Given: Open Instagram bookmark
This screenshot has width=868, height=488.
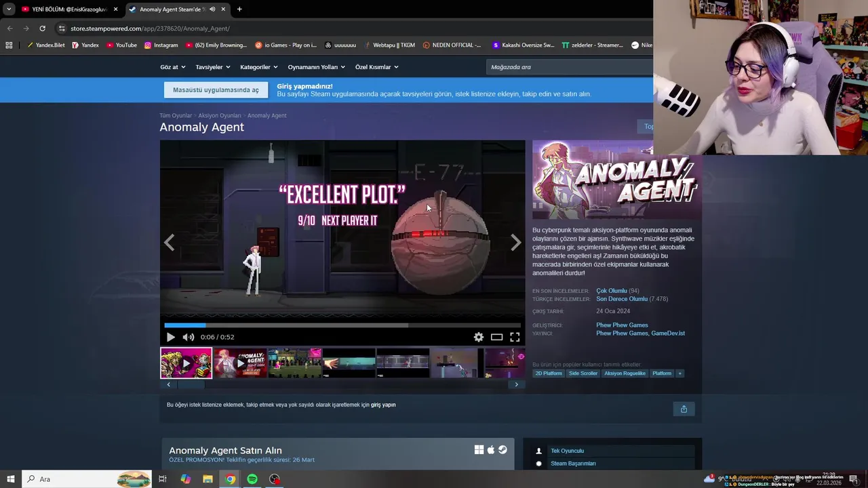Looking at the screenshot, I should [x=161, y=45].
